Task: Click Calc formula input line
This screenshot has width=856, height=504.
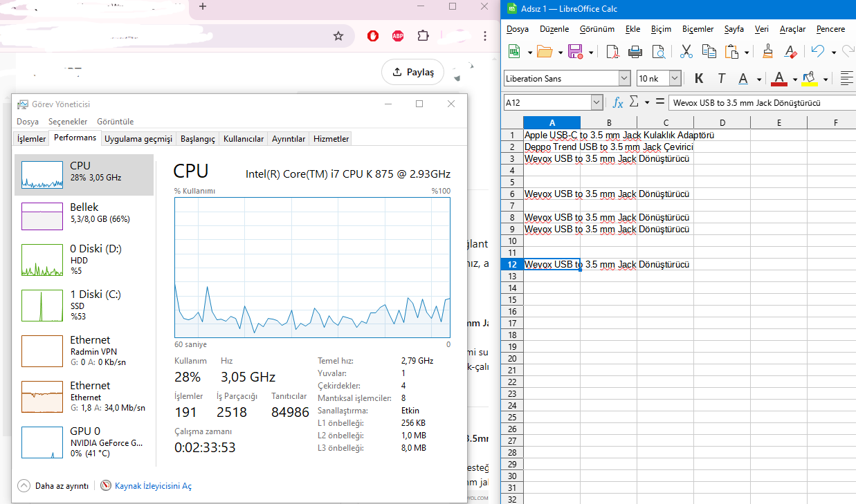Action: click(762, 102)
